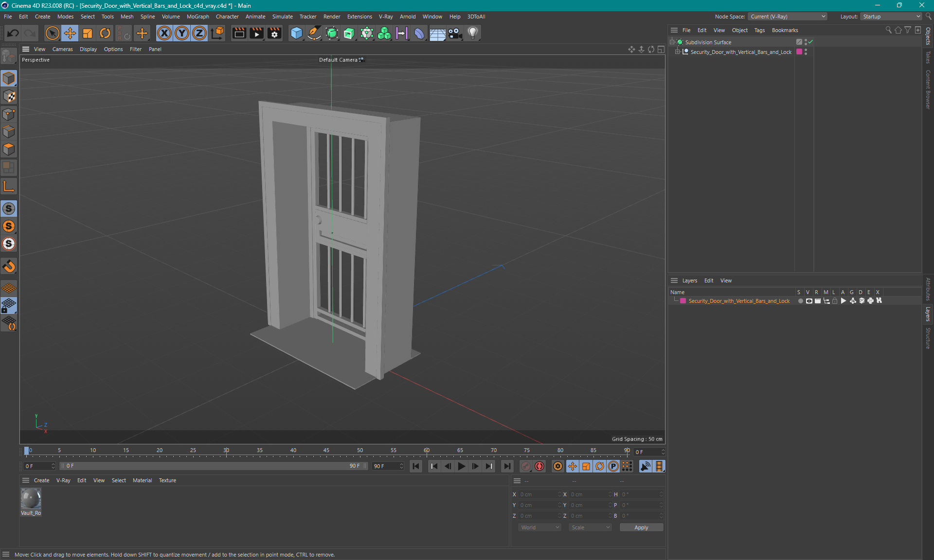Click Record Active Objects button
Viewport: 934px width, 560px height.
[x=526, y=466]
